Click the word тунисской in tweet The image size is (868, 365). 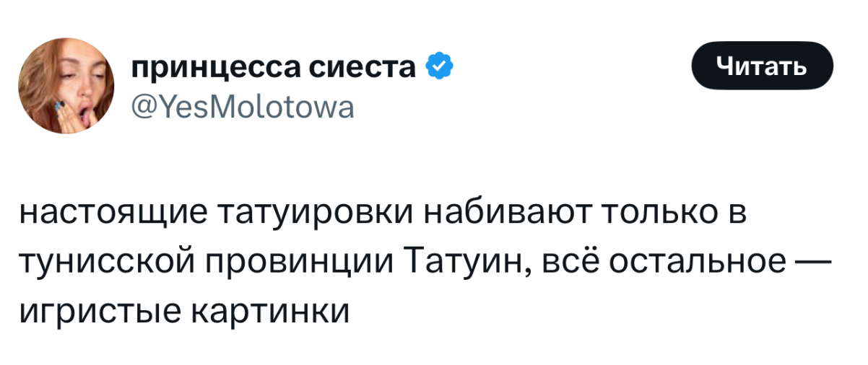[x=107, y=263]
